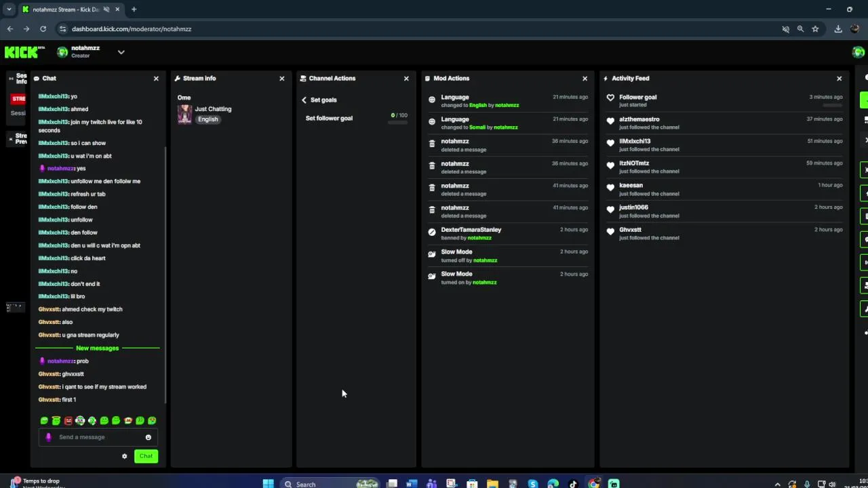The height and width of the screenshot is (488, 868).
Task: Click the zoom indicator in address bar
Action: 800,29
